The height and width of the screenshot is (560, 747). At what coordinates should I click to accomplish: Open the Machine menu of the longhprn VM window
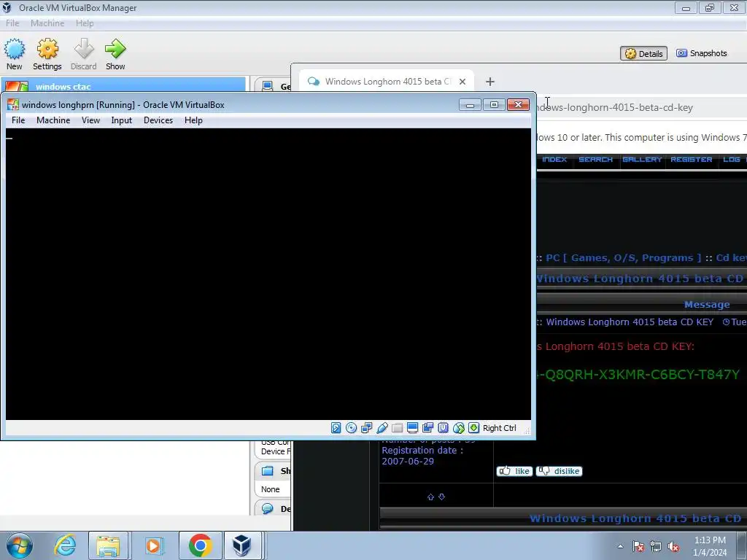coord(53,120)
